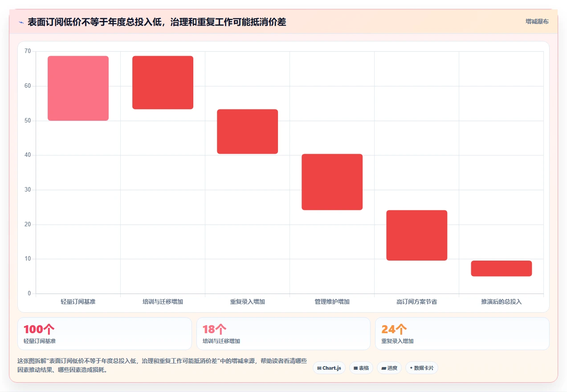Click the 高订阅方案节省 x-axis label
The image size is (567, 392).
[x=416, y=302]
